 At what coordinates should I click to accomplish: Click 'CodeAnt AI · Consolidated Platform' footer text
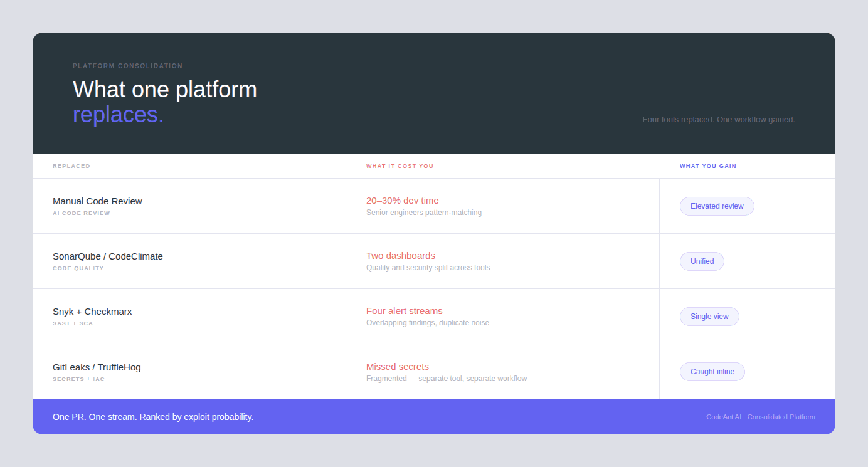pos(761,417)
